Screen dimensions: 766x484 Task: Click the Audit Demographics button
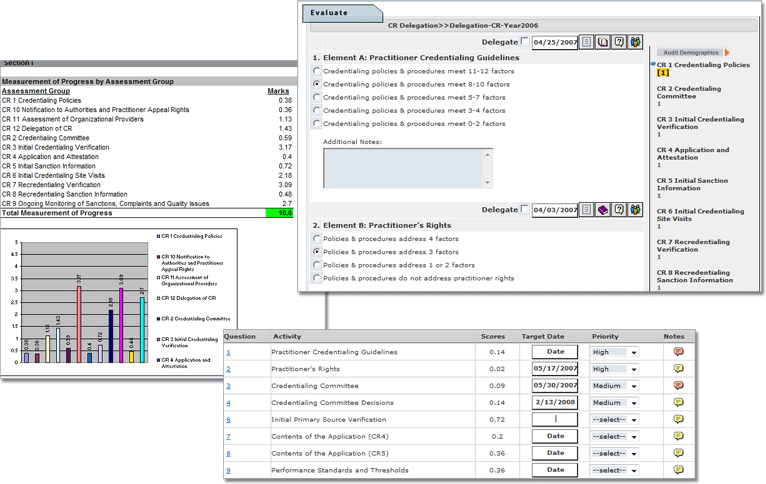point(691,52)
